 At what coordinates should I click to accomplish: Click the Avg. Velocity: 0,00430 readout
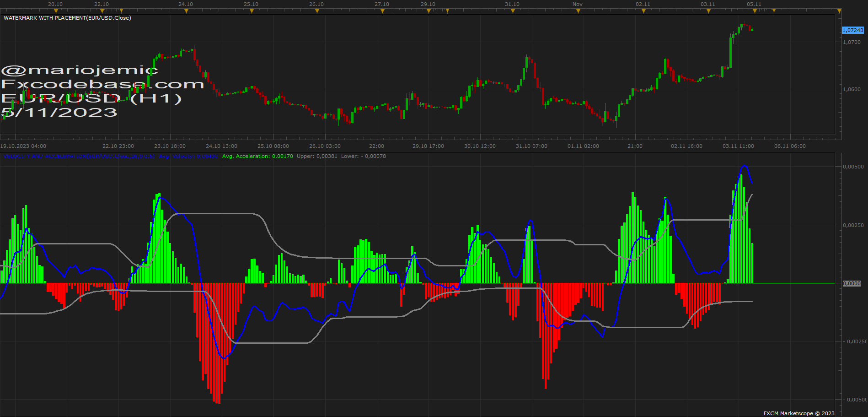point(188,156)
